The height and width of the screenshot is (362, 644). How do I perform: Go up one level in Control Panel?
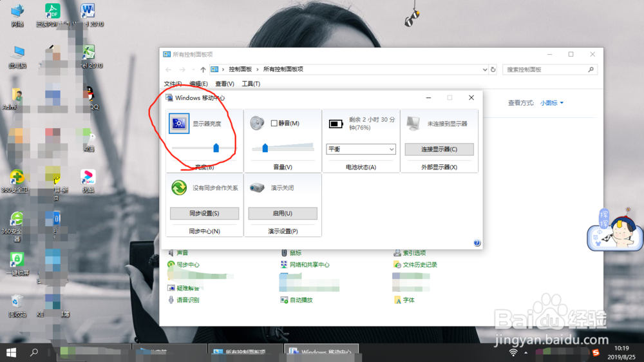pos(203,70)
